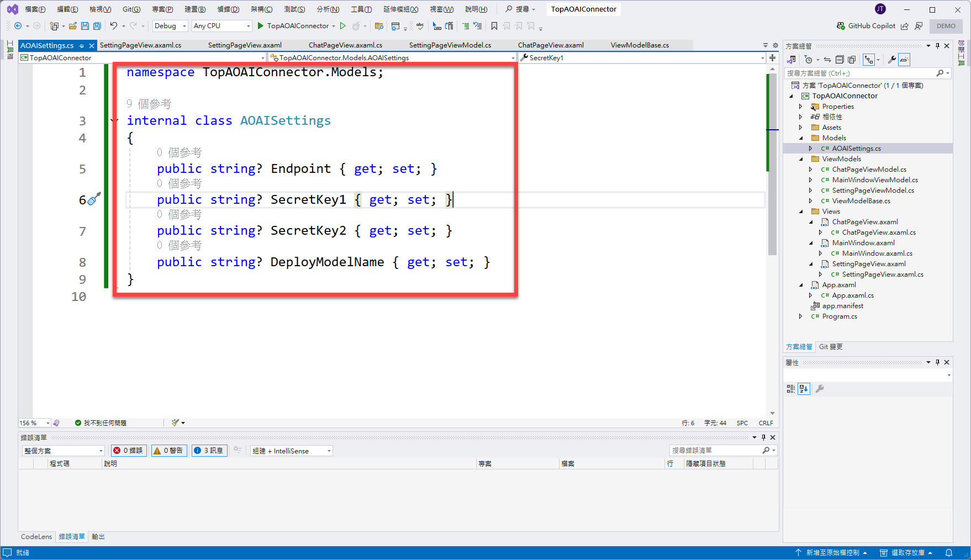Click the screwdriver quick actions icon on line 6

94,199
